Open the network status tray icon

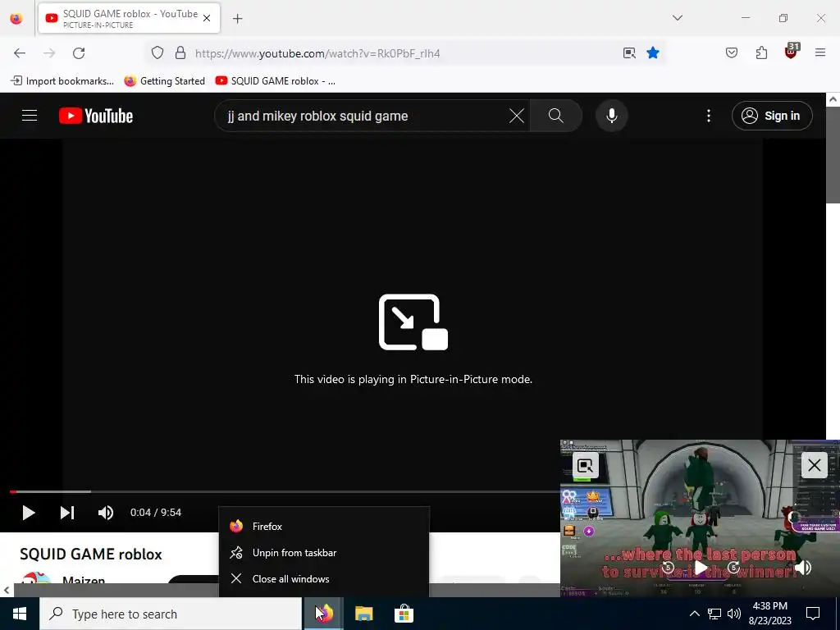(714, 614)
